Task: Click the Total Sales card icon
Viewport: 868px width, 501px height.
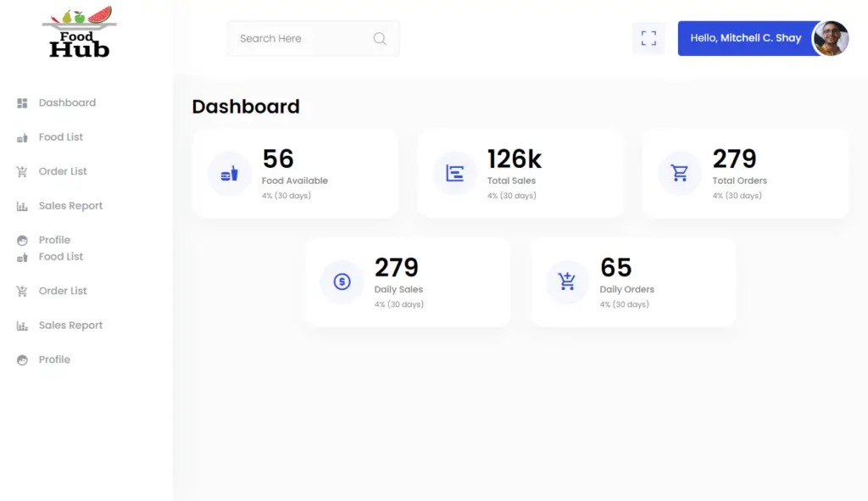Action: [454, 173]
